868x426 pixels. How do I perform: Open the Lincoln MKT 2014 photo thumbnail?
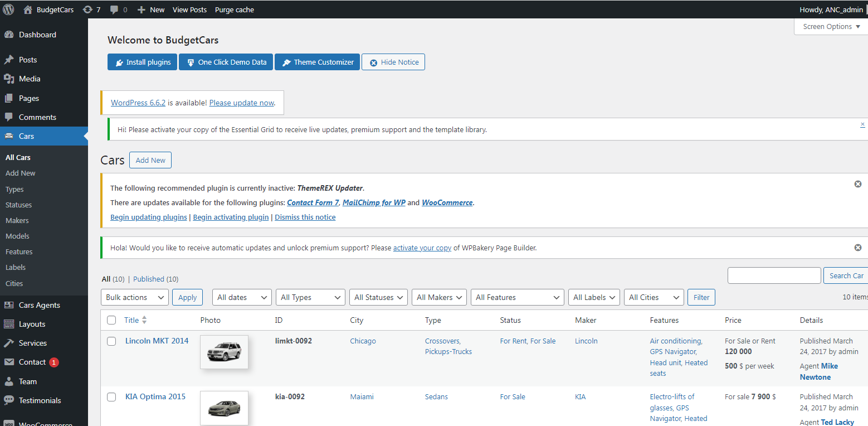[x=224, y=352]
